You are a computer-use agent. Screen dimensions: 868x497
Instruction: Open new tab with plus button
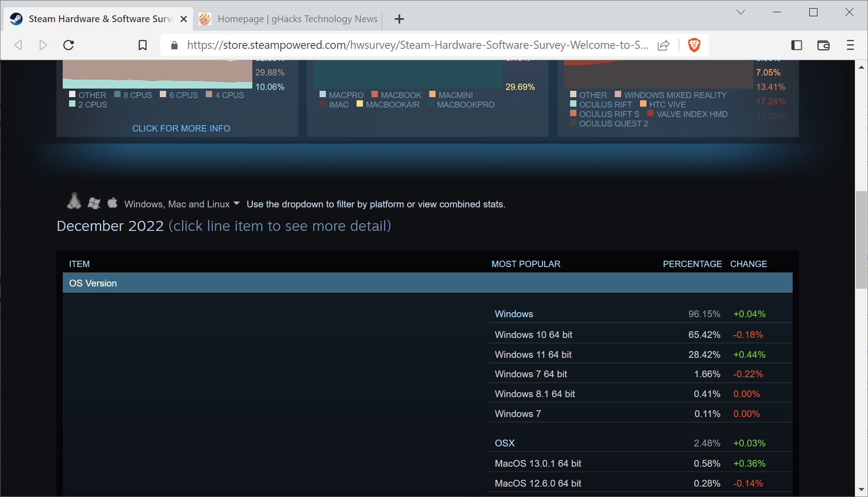(399, 19)
